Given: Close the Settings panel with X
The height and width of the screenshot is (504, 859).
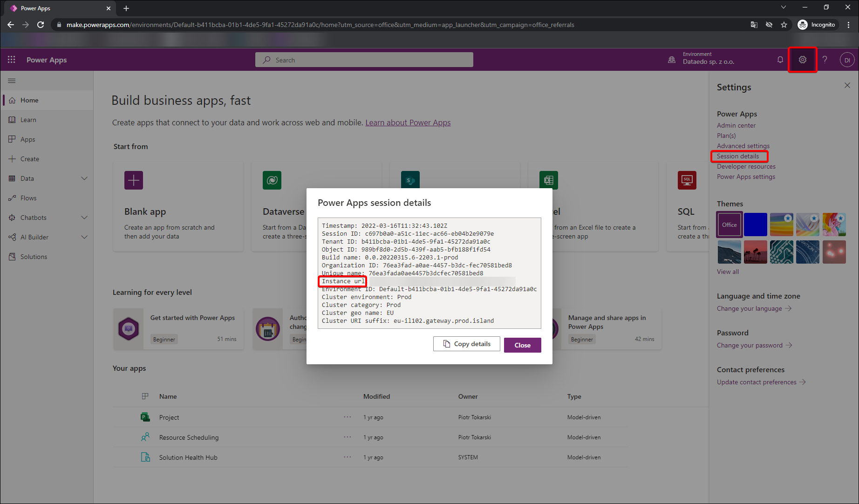Looking at the screenshot, I should tap(847, 86).
